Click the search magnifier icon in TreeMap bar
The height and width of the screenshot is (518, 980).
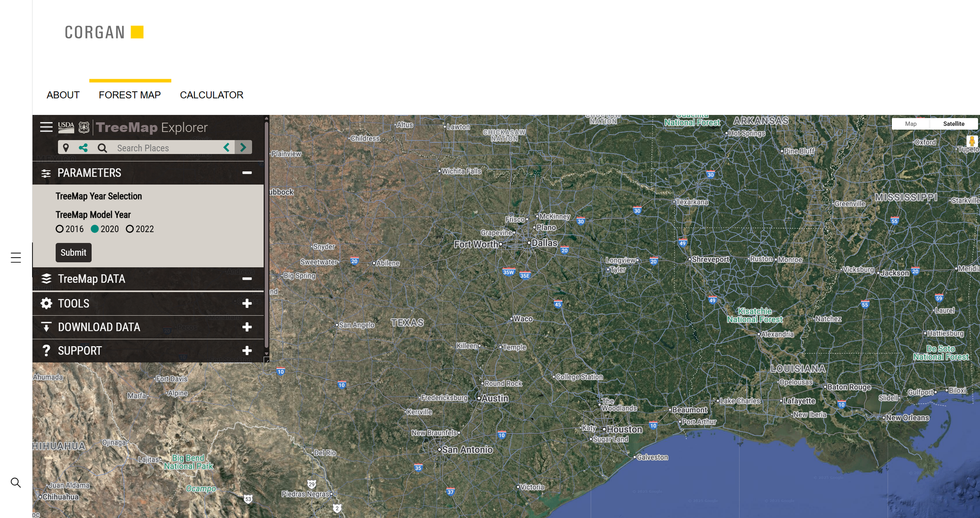[102, 148]
